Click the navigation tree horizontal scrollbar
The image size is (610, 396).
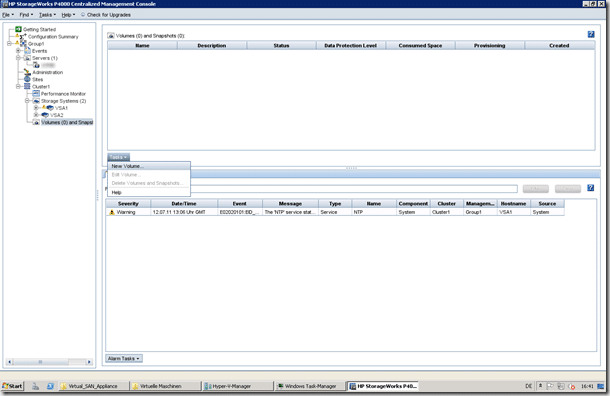tap(49, 362)
